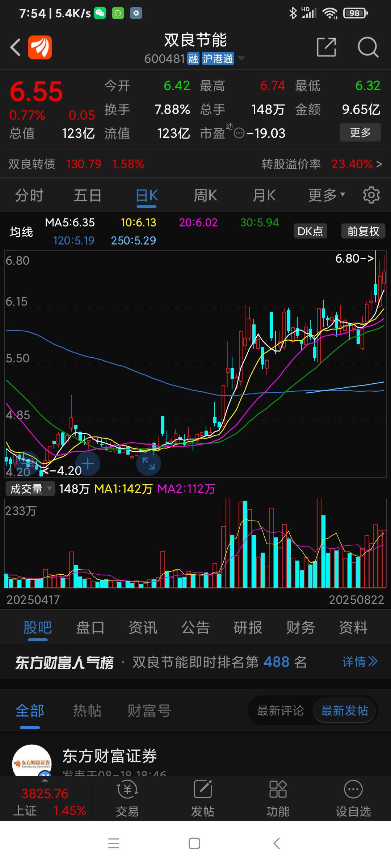
Task: Tap the 20250822 end date label
Action: point(356,600)
